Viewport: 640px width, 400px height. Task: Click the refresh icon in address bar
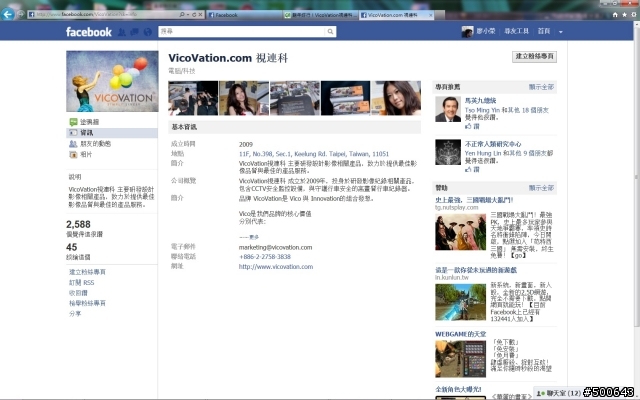click(x=194, y=15)
